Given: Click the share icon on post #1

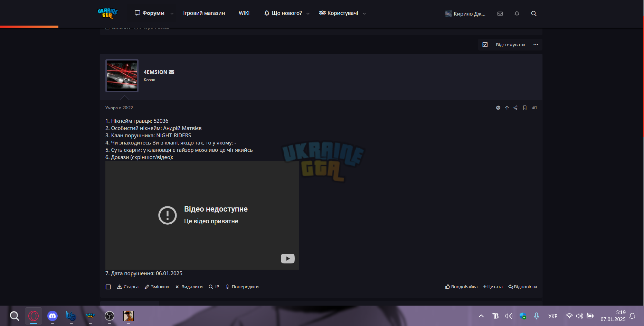Looking at the screenshot, I should pos(515,108).
